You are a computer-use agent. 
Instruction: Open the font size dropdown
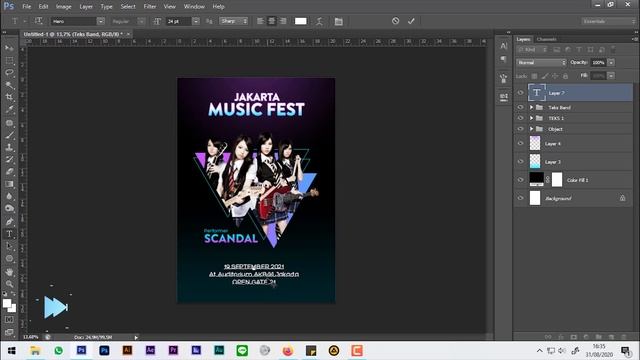[x=196, y=21]
